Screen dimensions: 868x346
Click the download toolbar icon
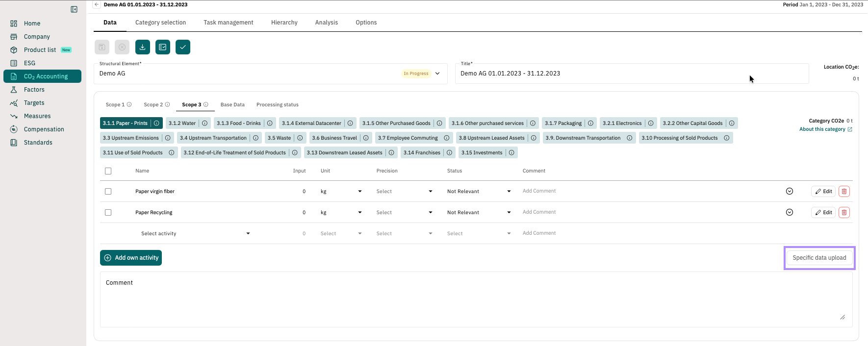[142, 47]
